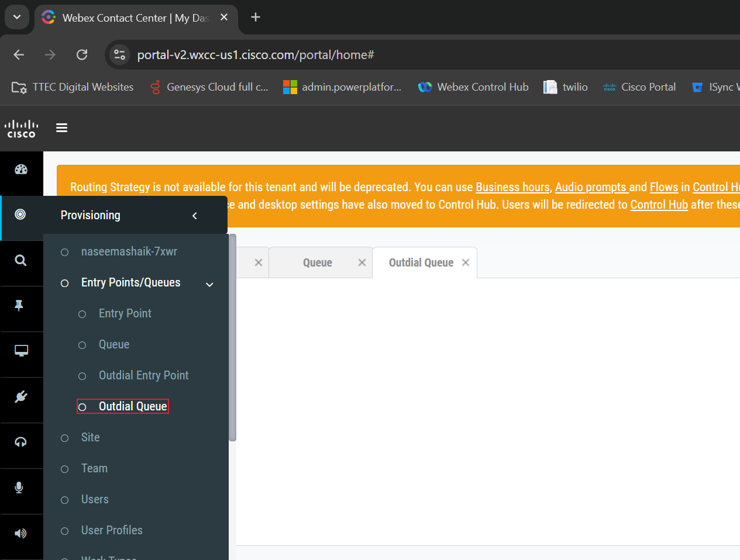Switch to the Queue content tab

[318, 263]
